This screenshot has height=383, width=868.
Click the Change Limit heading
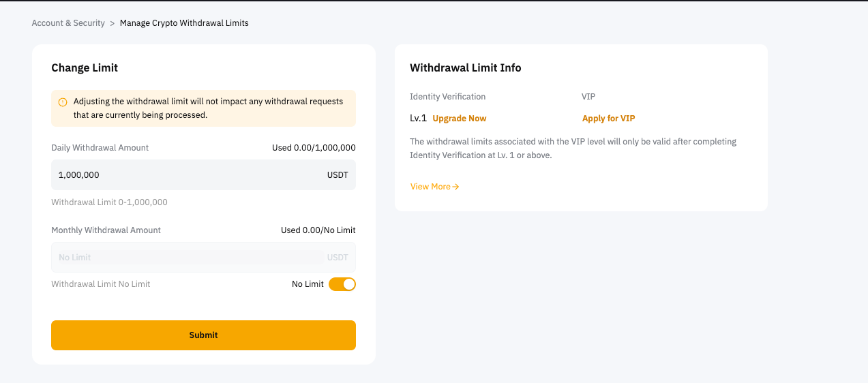click(85, 67)
